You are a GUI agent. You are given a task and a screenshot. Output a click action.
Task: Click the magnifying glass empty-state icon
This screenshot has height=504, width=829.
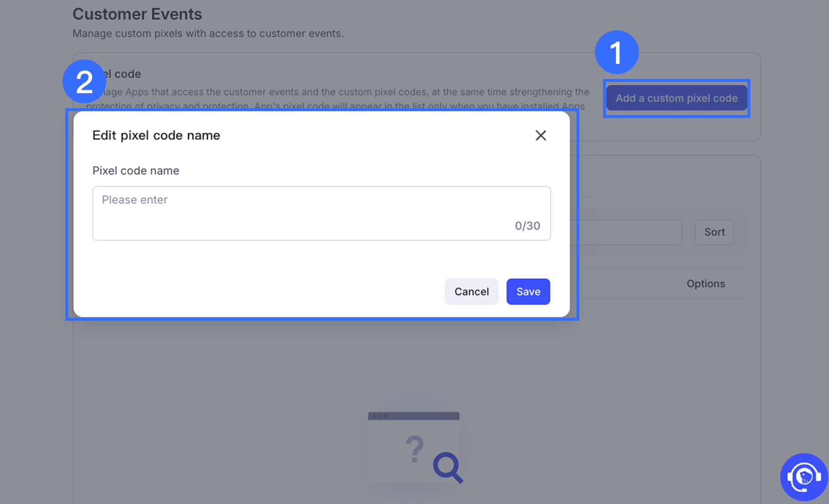coord(448,467)
